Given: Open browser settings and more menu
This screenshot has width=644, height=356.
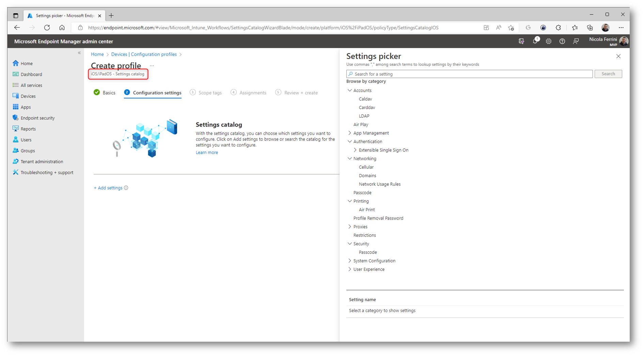Looking at the screenshot, I should (x=621, y=28).
